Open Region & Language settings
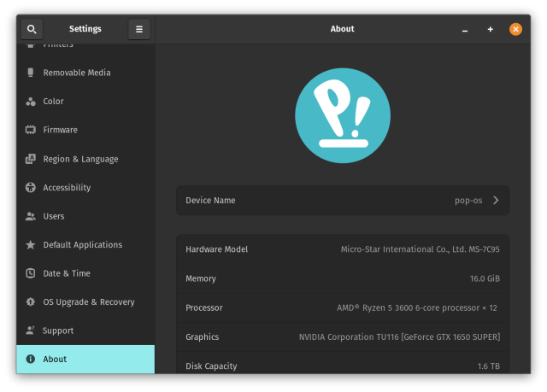This screenshot has width=547, height=392. [85, 159]
